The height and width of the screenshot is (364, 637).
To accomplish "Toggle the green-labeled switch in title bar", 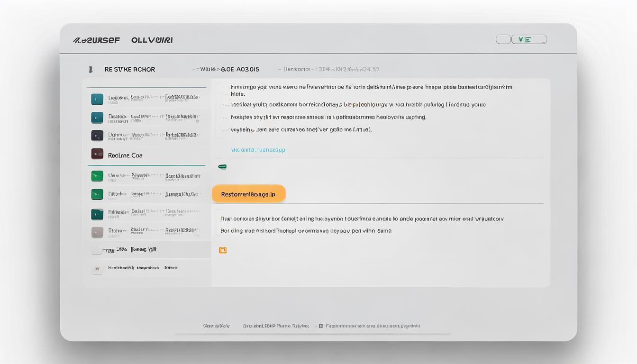I will click(x=529, y=40).
